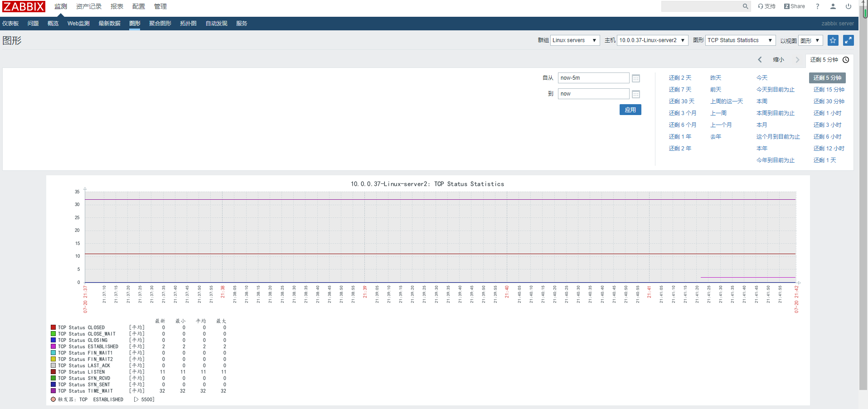Viewport: 868px width, 409px height.
Task: Toggle fullscreen kiosk mode icon
Action: 849,40
